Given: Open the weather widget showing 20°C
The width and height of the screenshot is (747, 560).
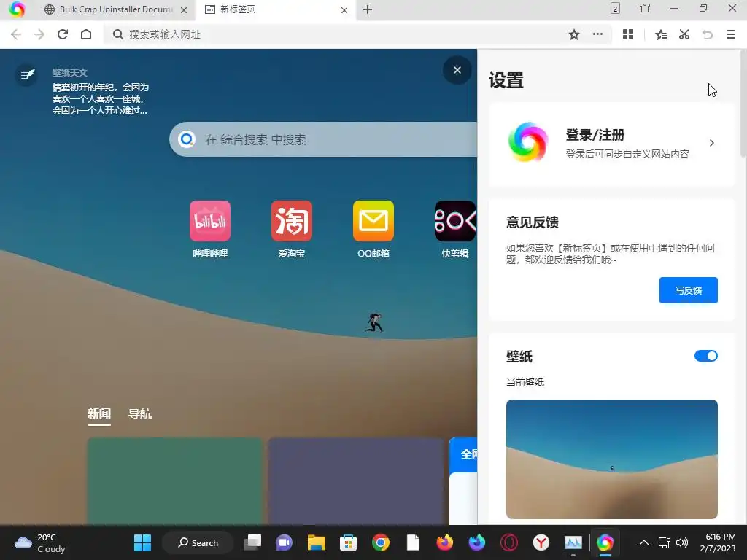Looking at the screenshot, I should click(40, 542).
